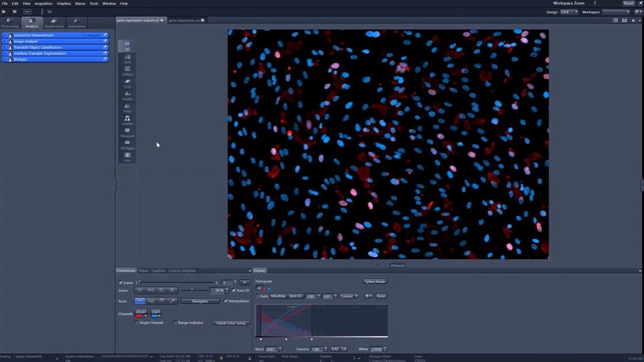The image size is (644, 362).
Task: Click the Navigator button
Action: (x=200, y=301)
